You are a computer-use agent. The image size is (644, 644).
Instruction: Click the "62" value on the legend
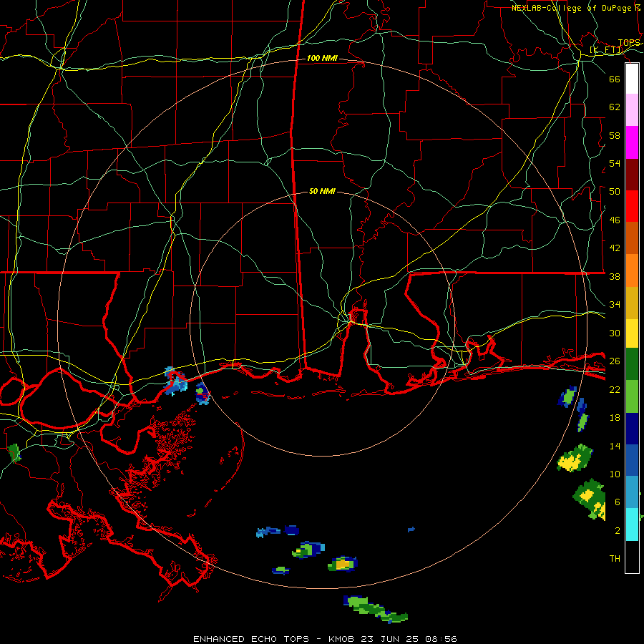pos(615,107)
